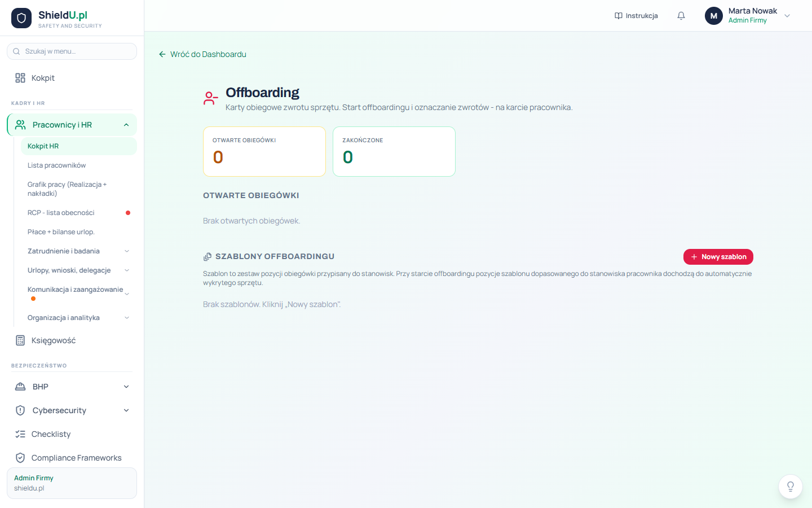
Task: Click the ShieldU.pl shield logo icon
Action: click(x=21, y=18)
